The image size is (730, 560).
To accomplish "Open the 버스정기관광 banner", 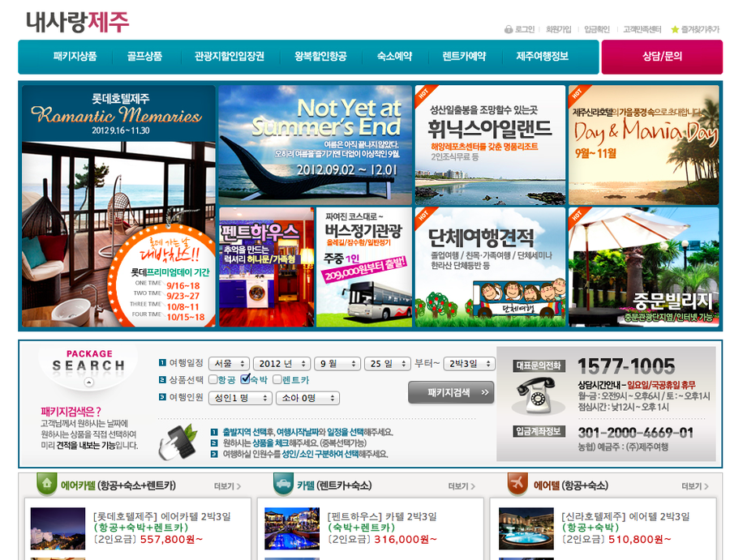I will 364,267.
